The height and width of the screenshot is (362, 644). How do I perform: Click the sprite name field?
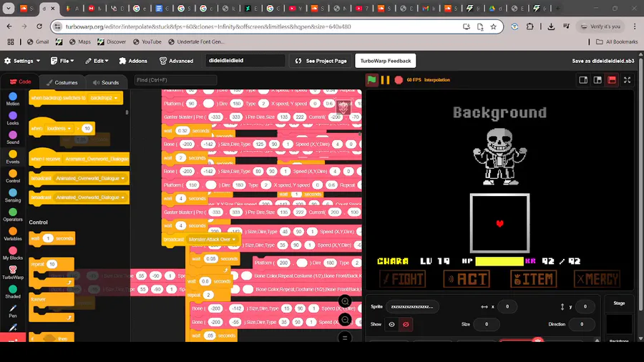pyautogui.click(x=412, y=307)
